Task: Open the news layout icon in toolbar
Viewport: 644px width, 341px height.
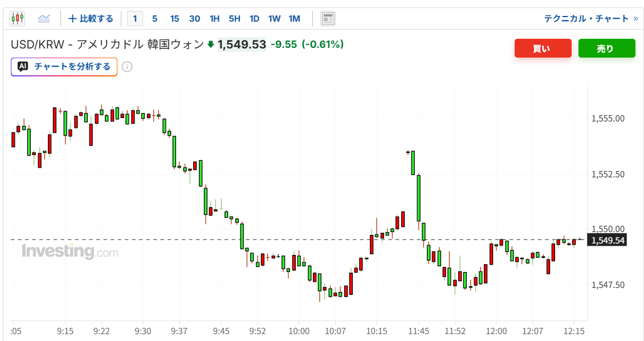Action: tap(328, 18)
